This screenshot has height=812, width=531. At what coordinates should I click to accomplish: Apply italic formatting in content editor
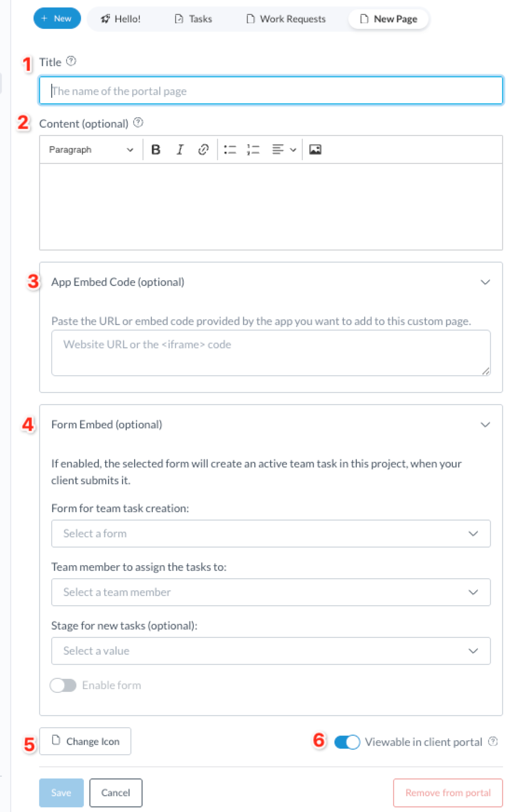[x=180, y=149]
